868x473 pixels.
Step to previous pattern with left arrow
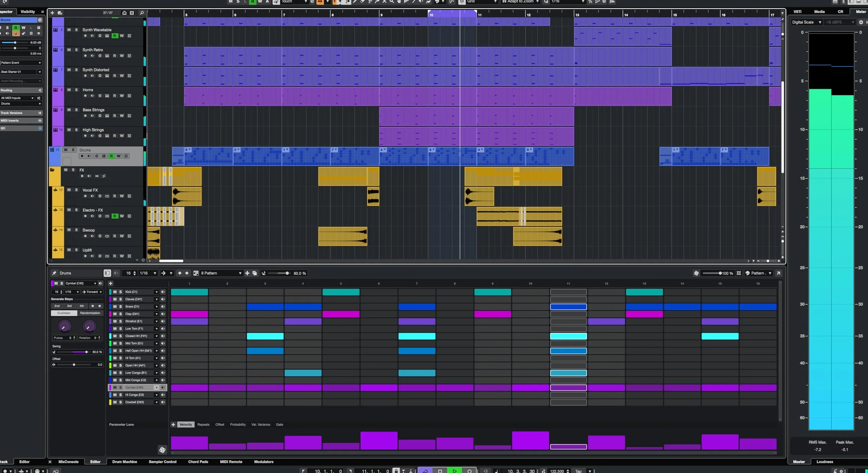[x=179, y=273]
